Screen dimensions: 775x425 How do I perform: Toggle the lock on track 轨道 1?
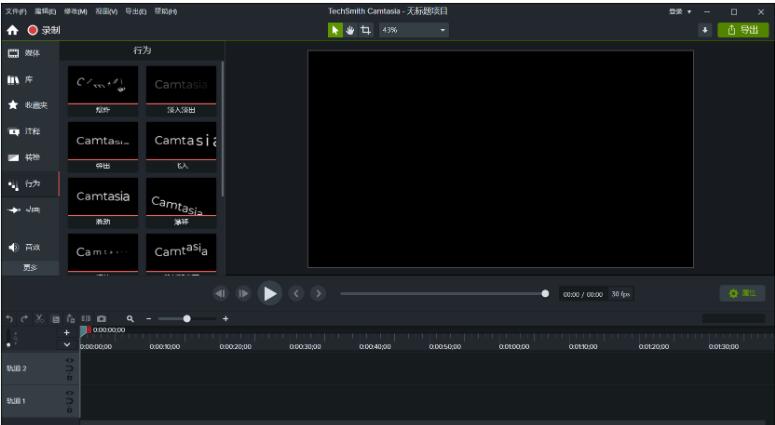click(69, 400)
